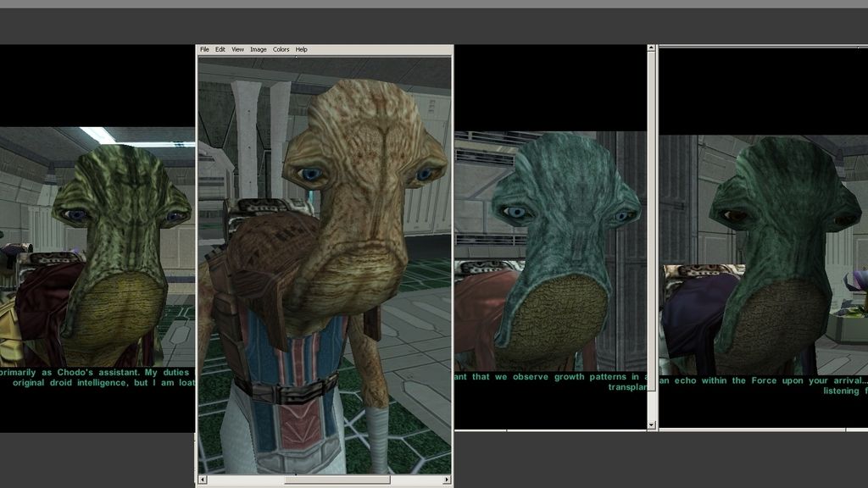
Task: Open the Help menu
Action: 300,49
